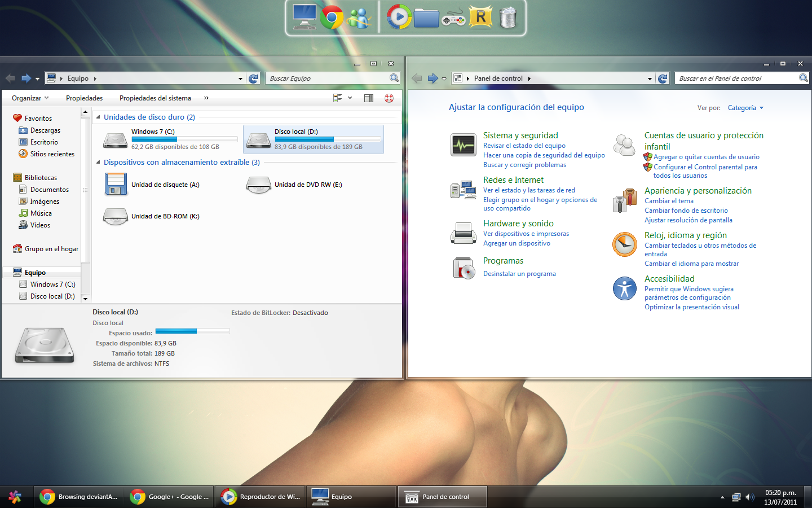812x508 pixels.
Task: Click the Programas icon
Action: 464,268
